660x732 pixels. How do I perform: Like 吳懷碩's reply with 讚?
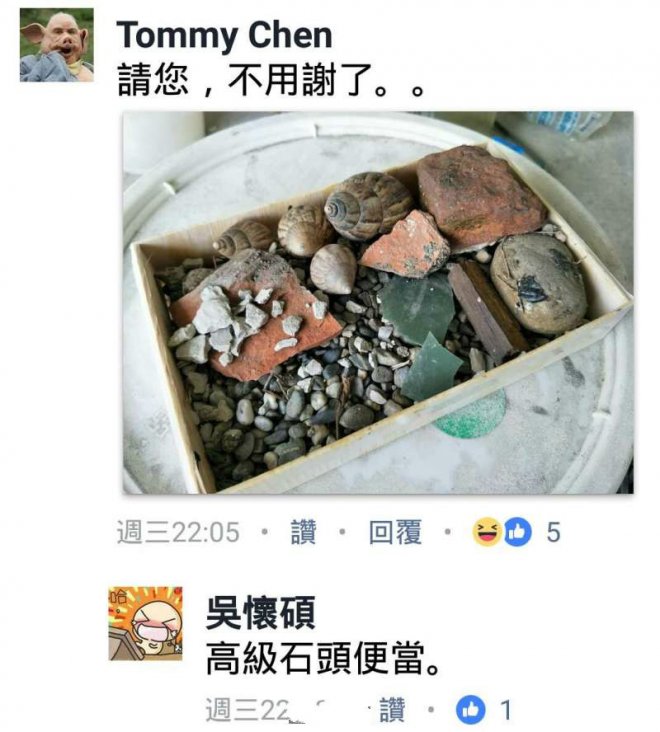coord(392,710)
